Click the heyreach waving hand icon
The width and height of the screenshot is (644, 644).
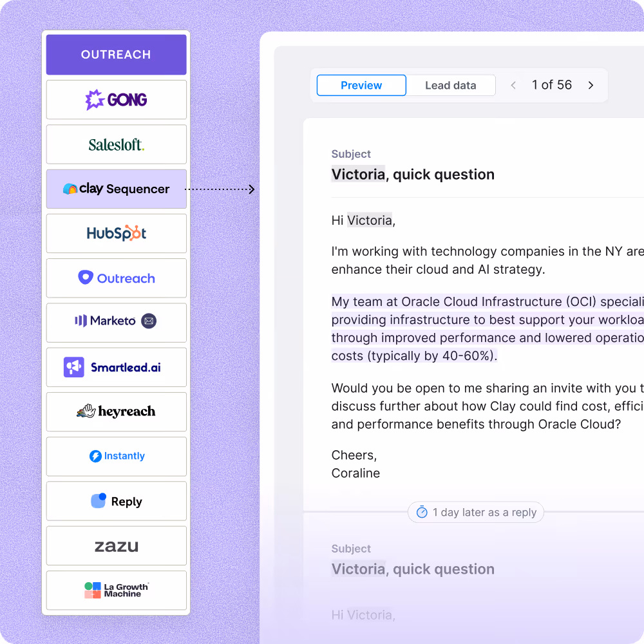(86, 411)
